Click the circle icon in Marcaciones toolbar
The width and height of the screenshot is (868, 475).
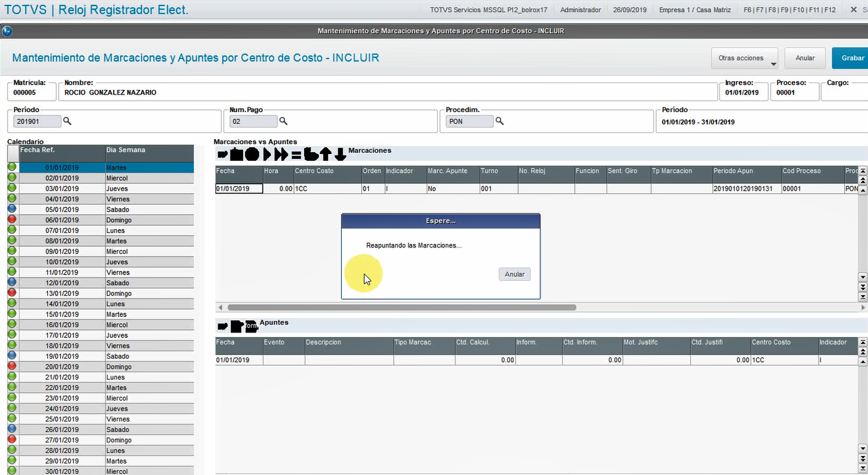coord(251,154)
